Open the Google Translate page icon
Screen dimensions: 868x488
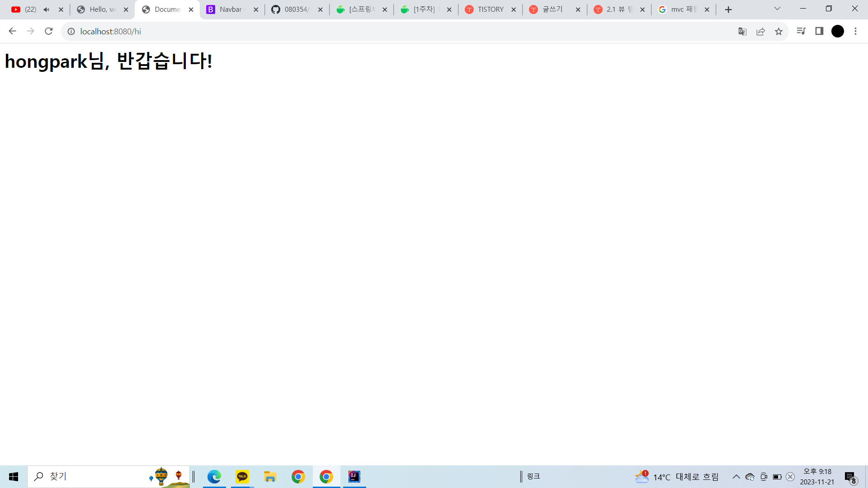click(x=742, y=31)
